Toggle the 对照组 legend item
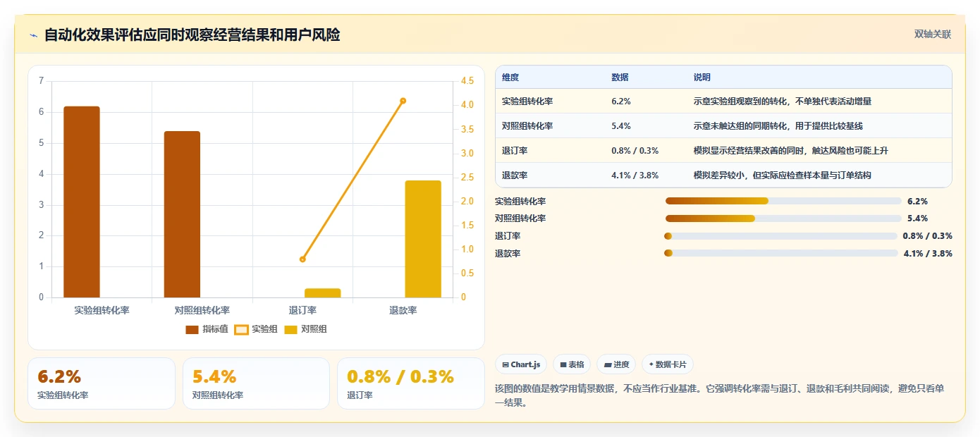 point(305,329)
